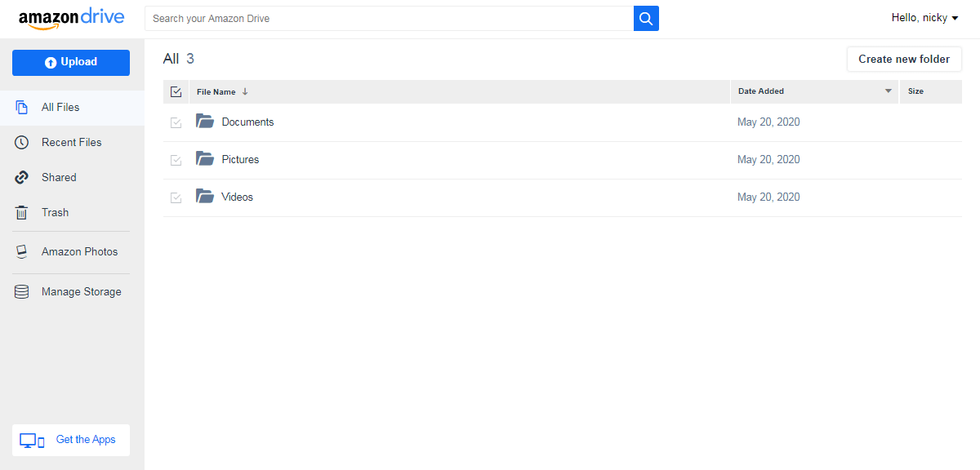This screenshot has height=470, width=980.
Task: Click the blue search magnifier icon
Action: (646, 17)
